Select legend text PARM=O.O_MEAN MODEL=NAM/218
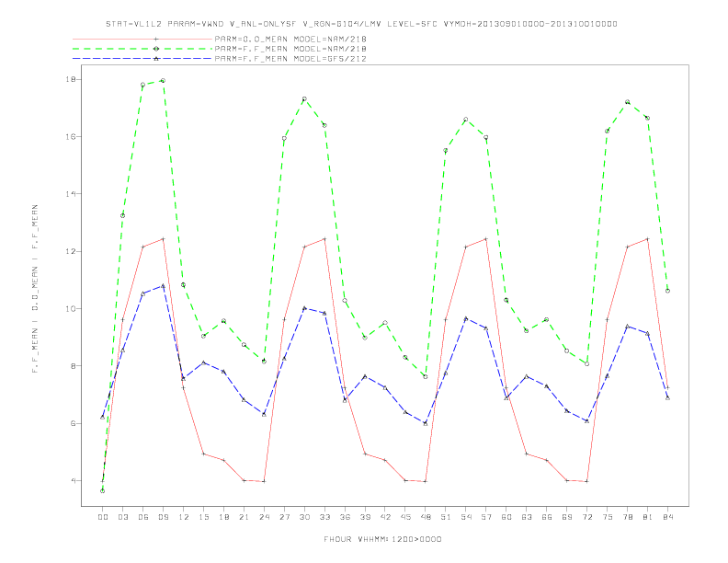 [290, 39]
